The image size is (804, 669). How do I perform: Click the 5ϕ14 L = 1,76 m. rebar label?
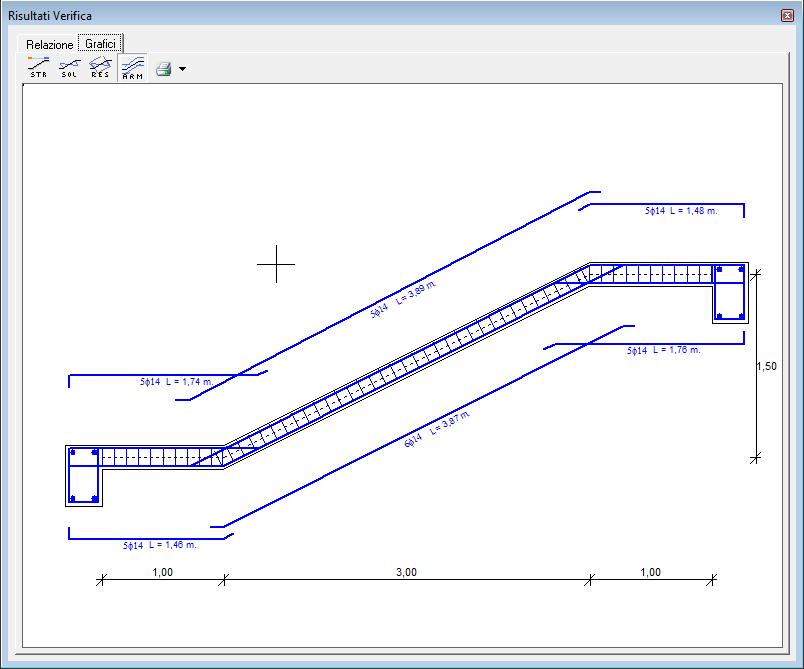click(664, 350)
